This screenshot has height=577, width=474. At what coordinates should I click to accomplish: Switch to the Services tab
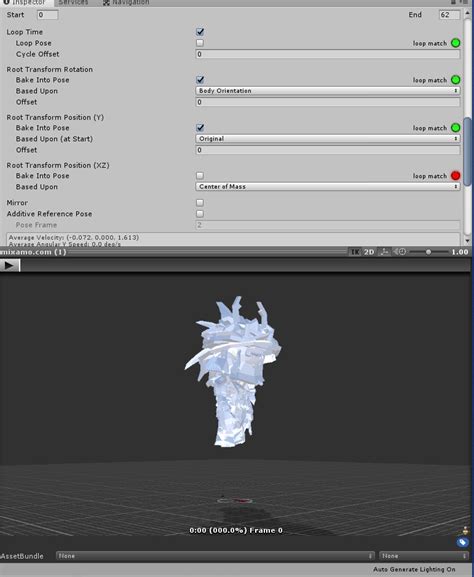[73, 3]
